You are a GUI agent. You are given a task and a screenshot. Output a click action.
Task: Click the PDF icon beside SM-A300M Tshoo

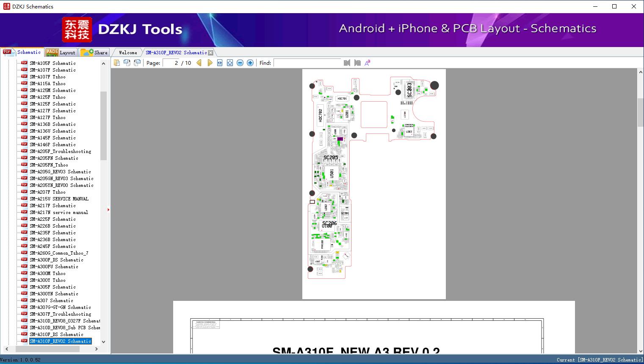24,273
